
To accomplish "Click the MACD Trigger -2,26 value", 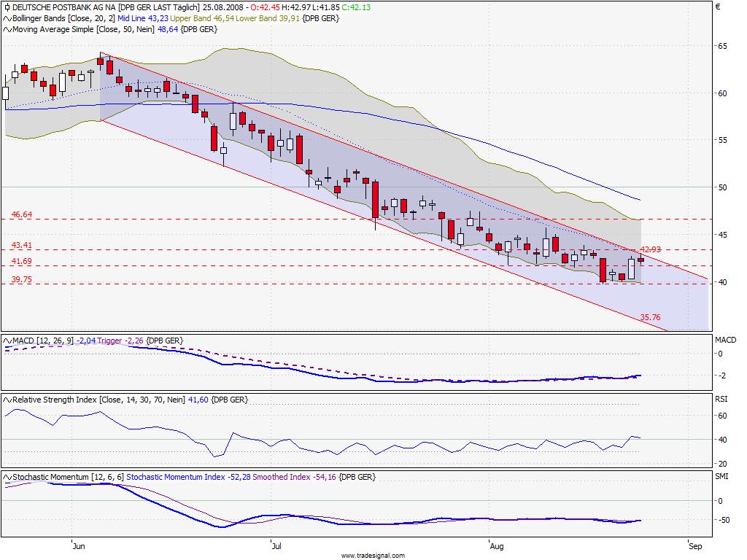I will [x=120, y=341].
